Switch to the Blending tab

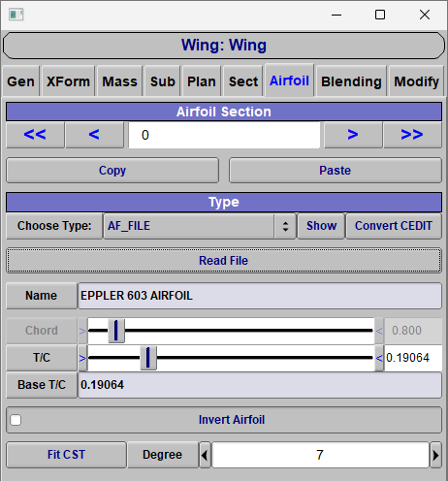351,81
